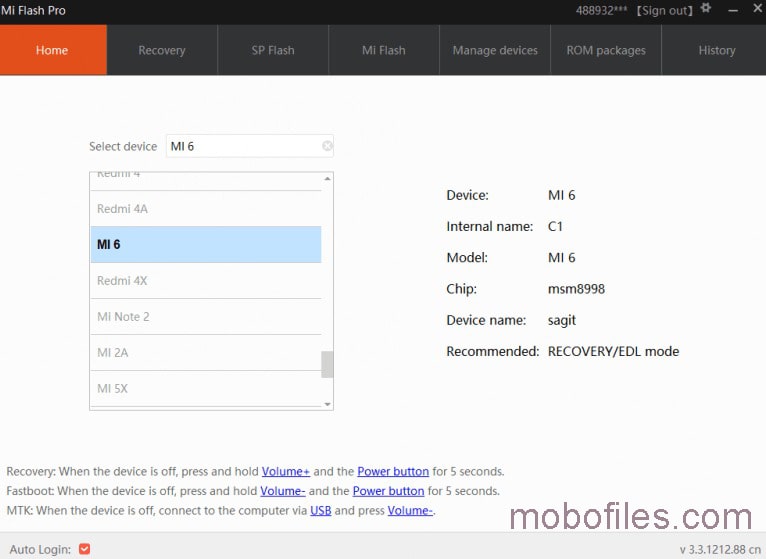Select Redmi 4A in device list
The image size is (766, 559).
[x=206, y=209]
